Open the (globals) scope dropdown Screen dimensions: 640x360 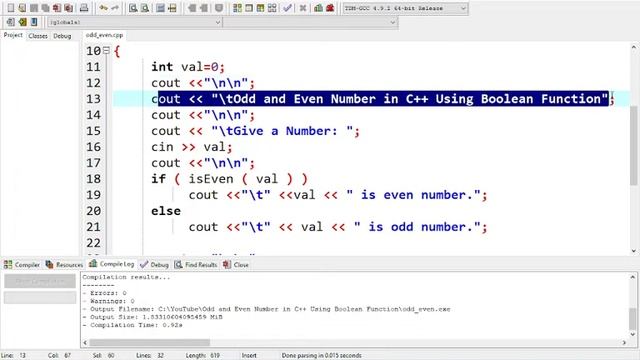135,22
